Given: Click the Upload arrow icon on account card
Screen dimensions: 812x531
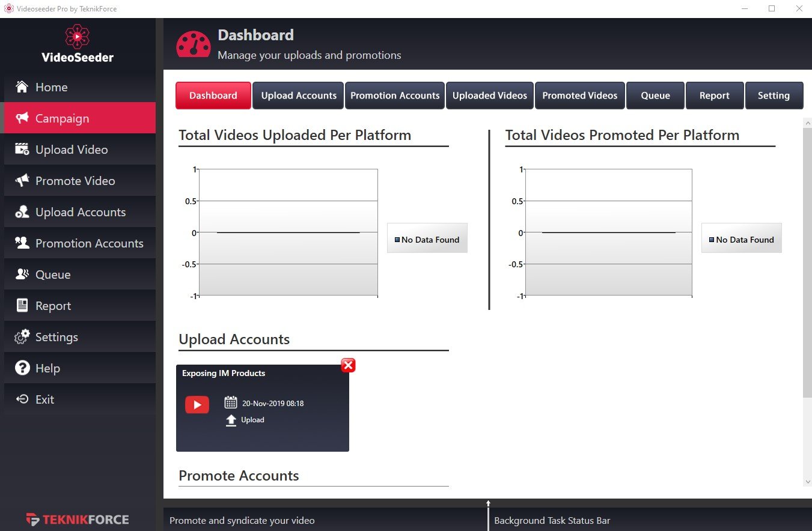Looking at the screenshot, I should tap(231, 420).
